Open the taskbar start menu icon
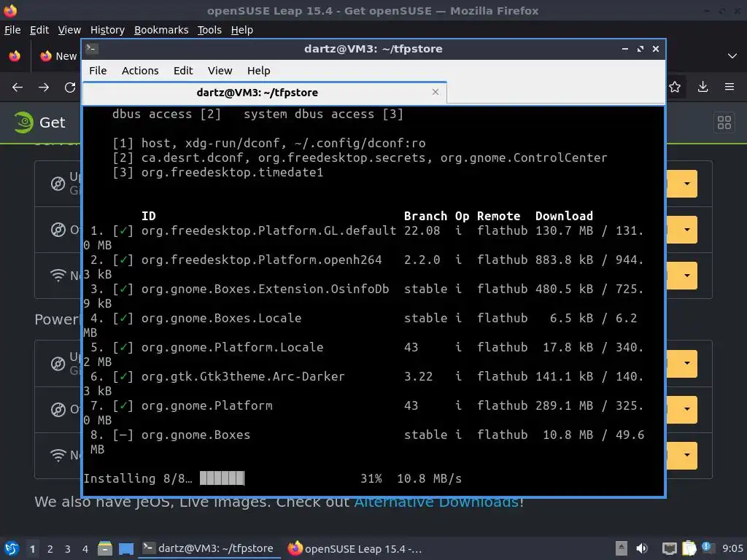 point(12,548)
